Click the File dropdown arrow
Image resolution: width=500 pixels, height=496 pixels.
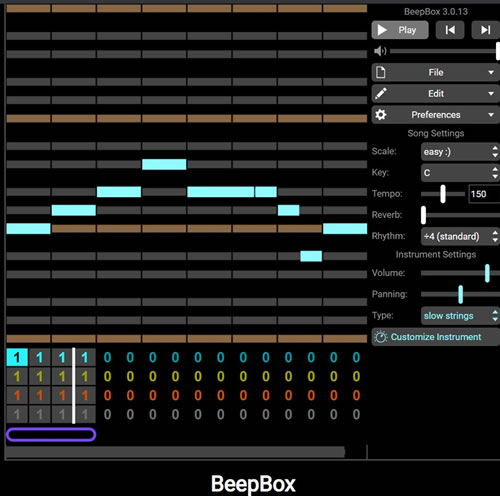coord(491,72)
